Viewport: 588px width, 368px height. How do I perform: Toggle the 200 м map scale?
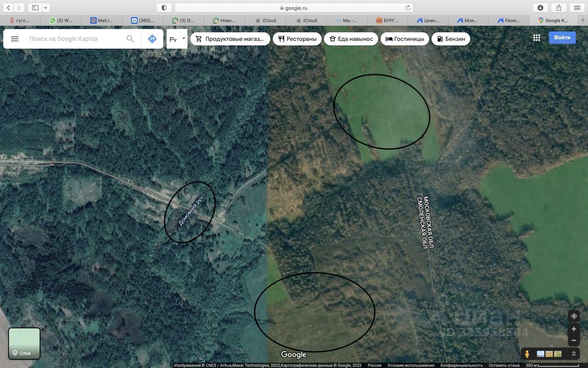coord(552,365)
